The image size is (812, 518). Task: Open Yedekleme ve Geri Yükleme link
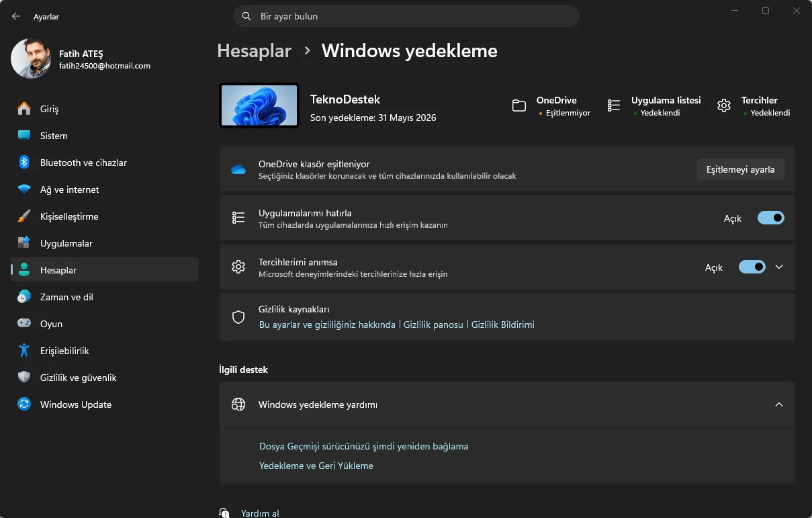click(316, 466)
